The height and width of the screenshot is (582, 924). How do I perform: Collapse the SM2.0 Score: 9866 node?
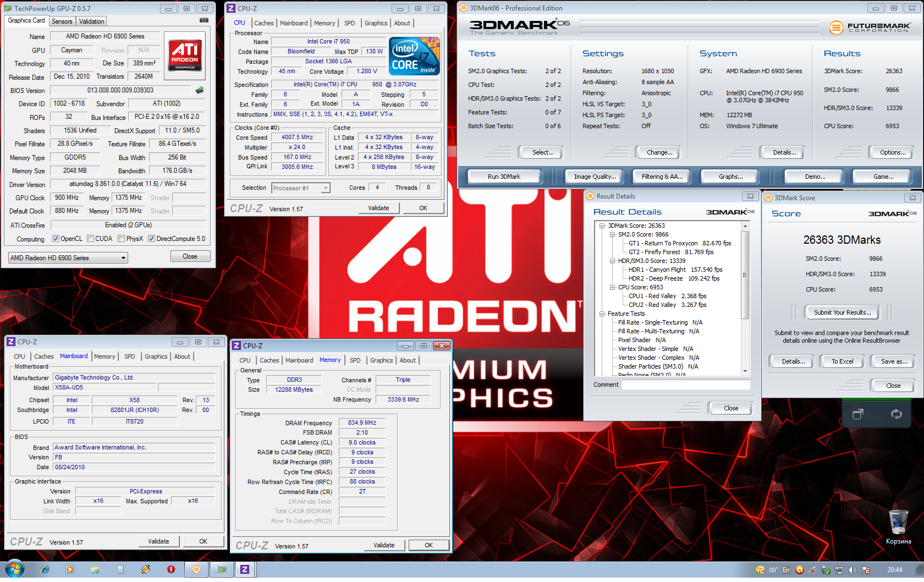pos(612,234)
